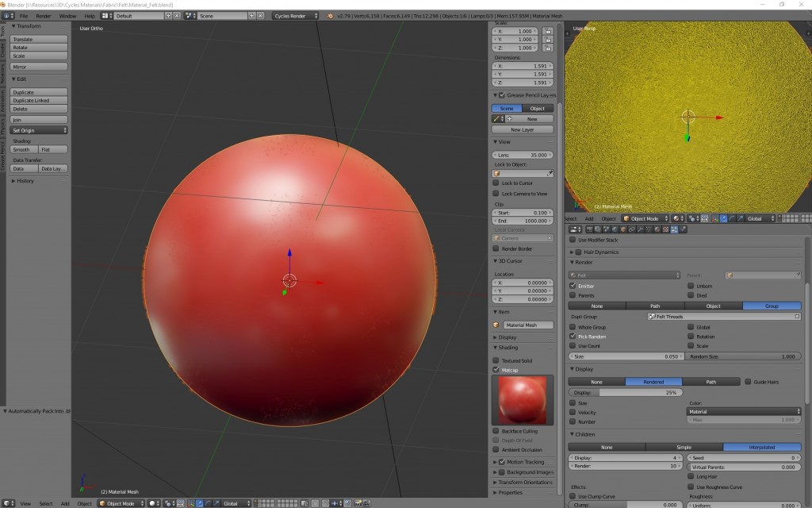
Task: Enable the Translate manipulator arrow icon
Action: coord(198,503)
